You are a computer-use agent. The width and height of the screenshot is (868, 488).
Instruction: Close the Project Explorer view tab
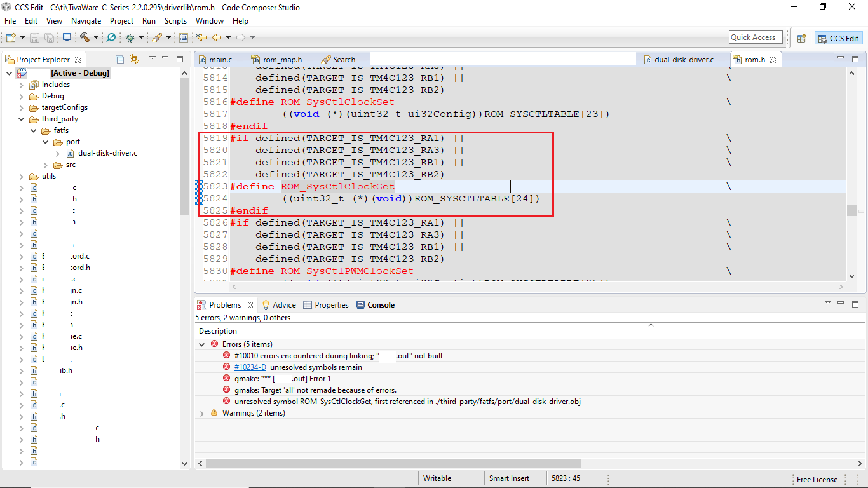pos(78,60)
